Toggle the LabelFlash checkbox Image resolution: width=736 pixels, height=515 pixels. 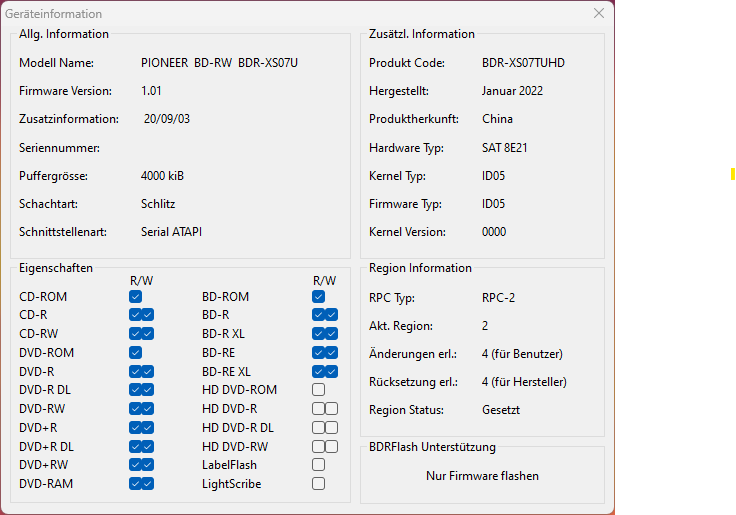tap(318, 465)
